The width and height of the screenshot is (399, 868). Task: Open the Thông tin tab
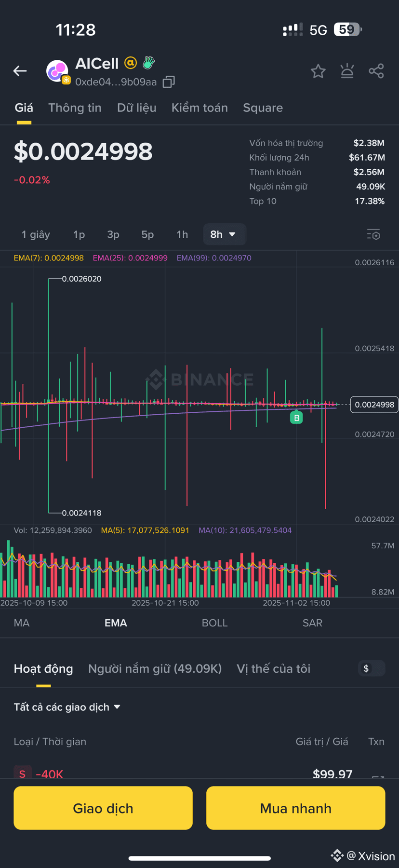tap(75, 108)
